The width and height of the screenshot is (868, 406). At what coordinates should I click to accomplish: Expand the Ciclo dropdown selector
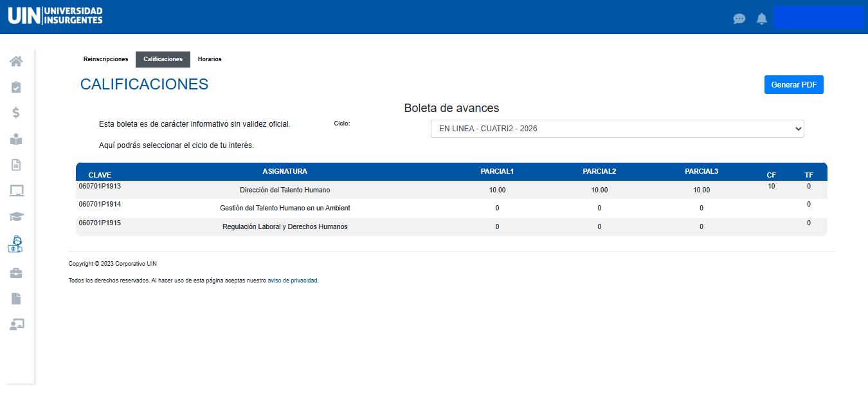[617, 129]
